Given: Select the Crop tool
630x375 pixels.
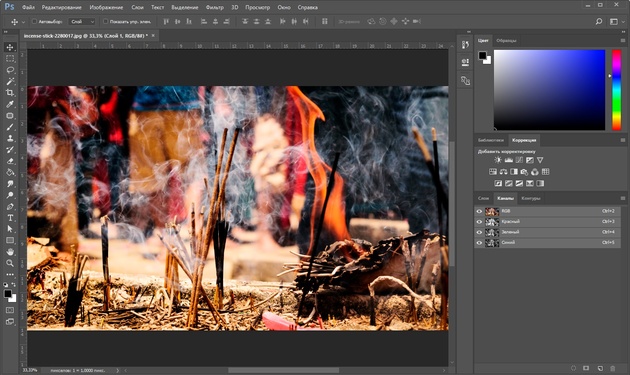Looking at the screenshot, I should (x=10, y=93).
